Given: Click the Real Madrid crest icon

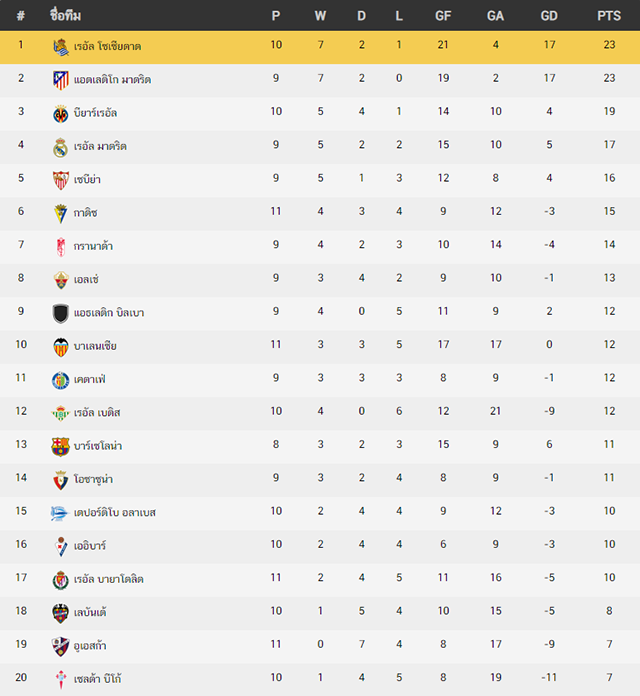Looking at the screenshot, I should (61, 147).
